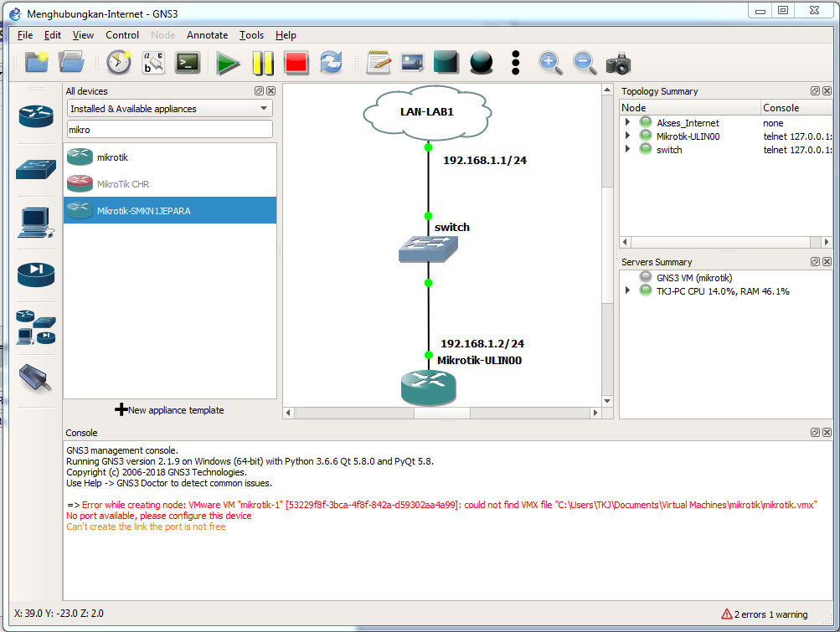Screen dimensions: 840x632
Task: Stop all nodes with the red stop icon
Action: pos(296,62)
